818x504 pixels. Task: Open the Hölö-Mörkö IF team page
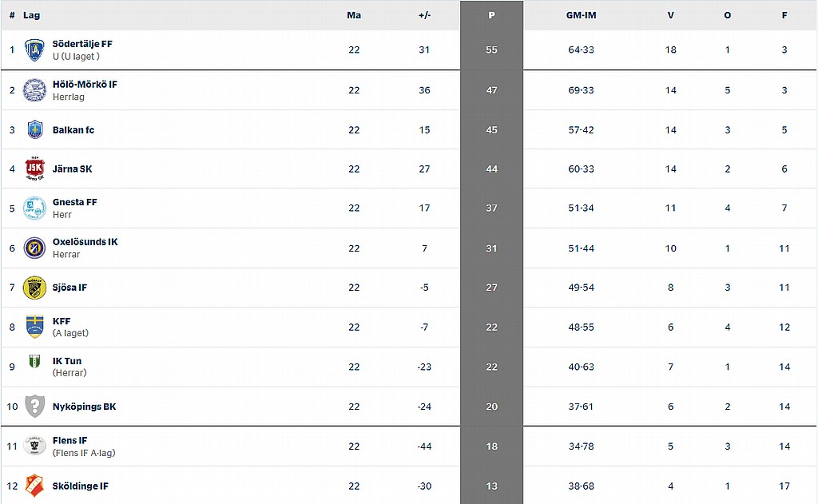click(x=85, y=84)
